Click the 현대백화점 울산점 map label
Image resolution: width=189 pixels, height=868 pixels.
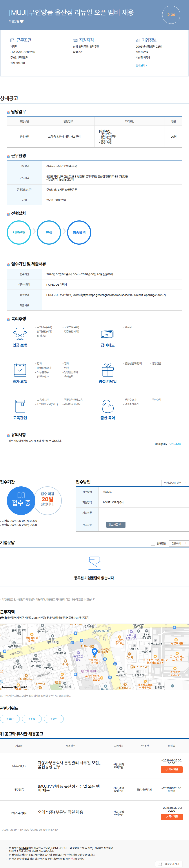(32, 639)
